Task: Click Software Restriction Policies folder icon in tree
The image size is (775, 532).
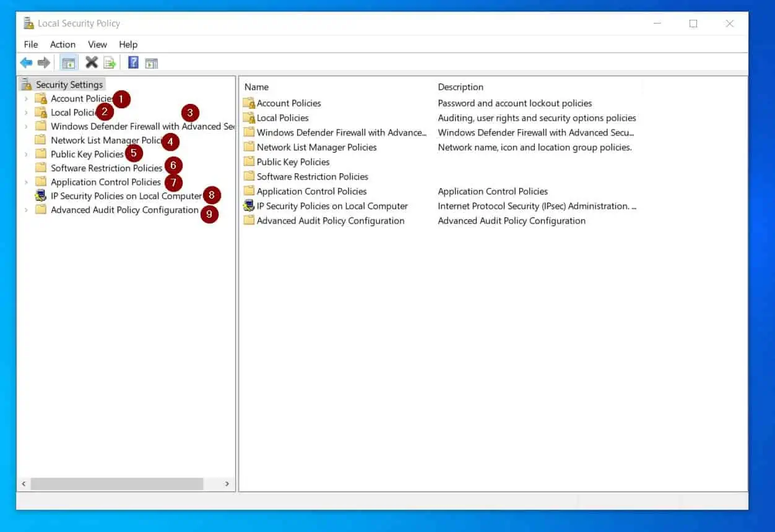Action: 41,168
